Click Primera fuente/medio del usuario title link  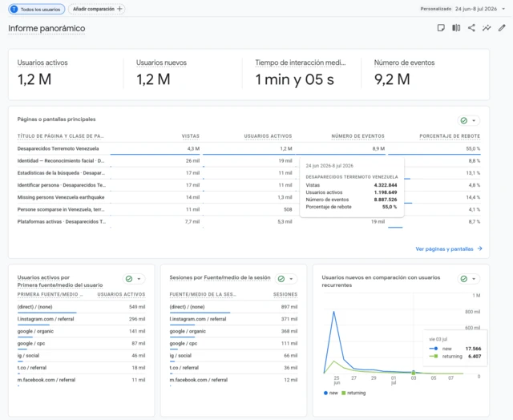[60, 285]
